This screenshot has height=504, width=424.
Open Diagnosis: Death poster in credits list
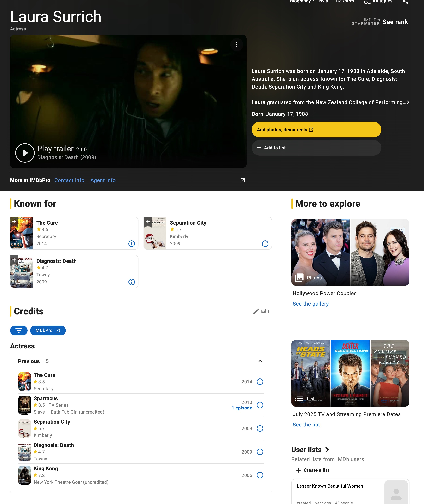pos(24,452)
